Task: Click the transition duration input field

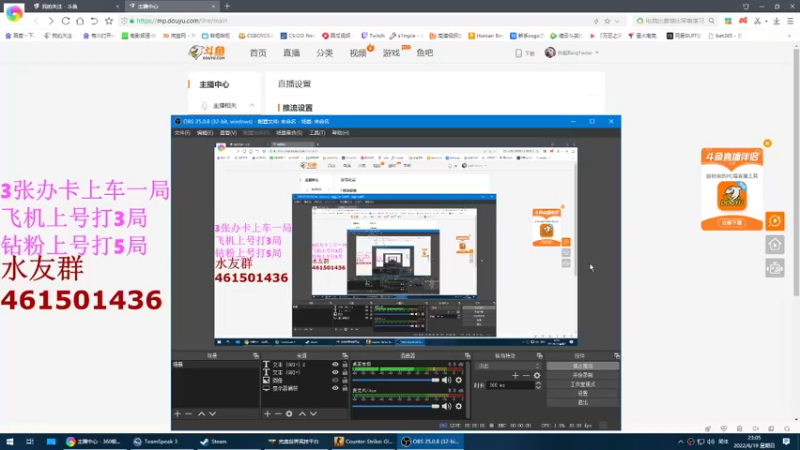Action: coord(511,385)
